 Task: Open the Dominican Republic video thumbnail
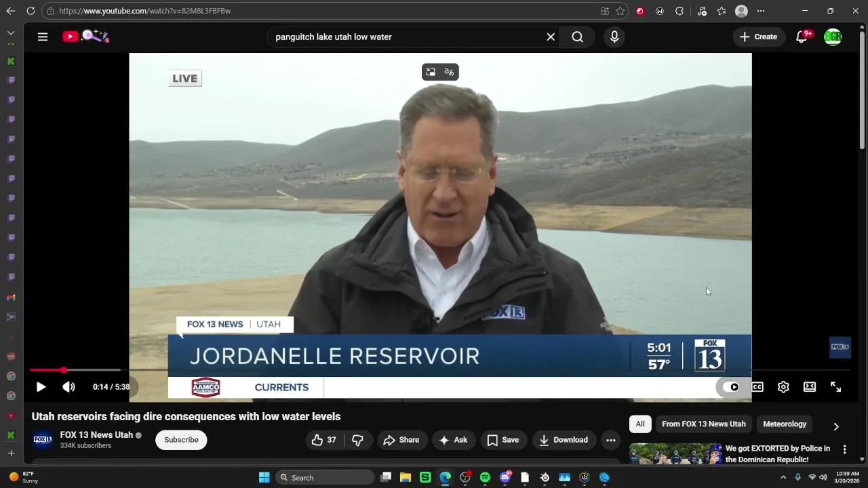pyautogui.click(x=675, y=454)
